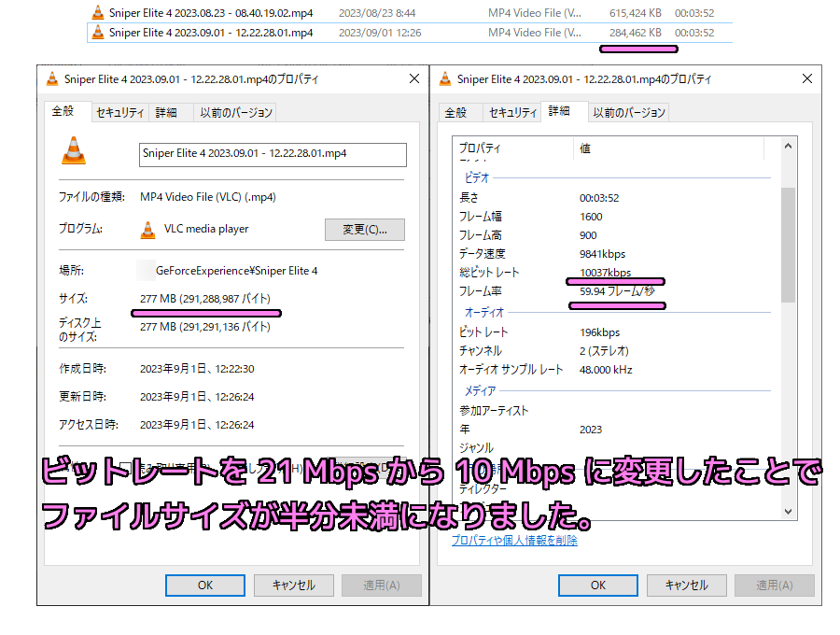
Task: Select the ジャンル property row
Action: [x=614, y=447]
